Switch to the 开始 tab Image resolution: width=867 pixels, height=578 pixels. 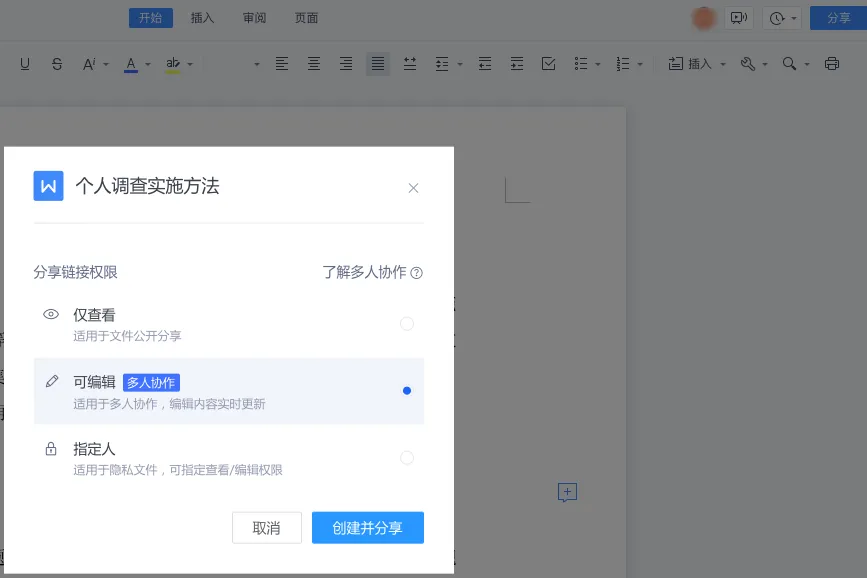click(150, 18)
